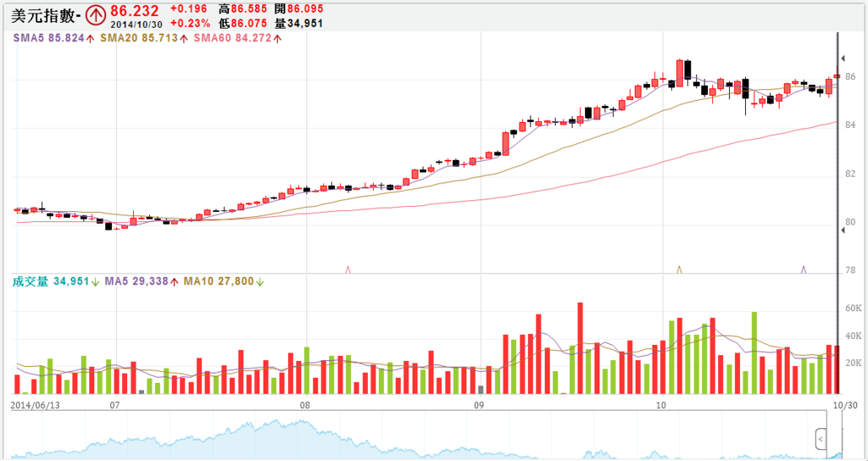This screenshot has height=461, width=868.
Task: Select the SMA5 85.824 legend label
Action: [47, 39]
